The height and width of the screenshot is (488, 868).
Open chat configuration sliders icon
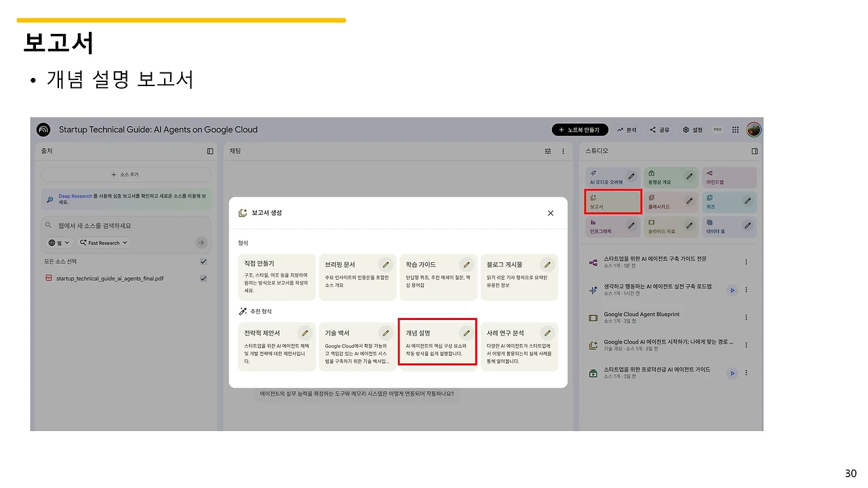pyautogui.click(x=548, y=151)
